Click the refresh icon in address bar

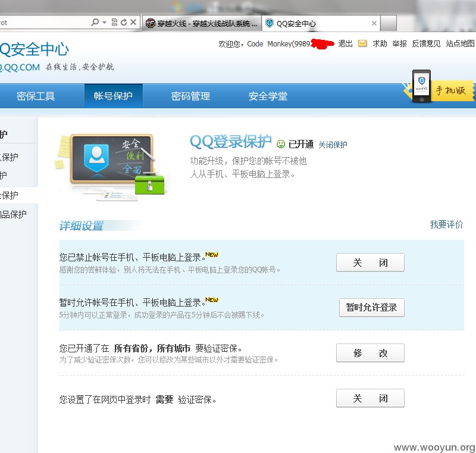click(x=124, y=22)
